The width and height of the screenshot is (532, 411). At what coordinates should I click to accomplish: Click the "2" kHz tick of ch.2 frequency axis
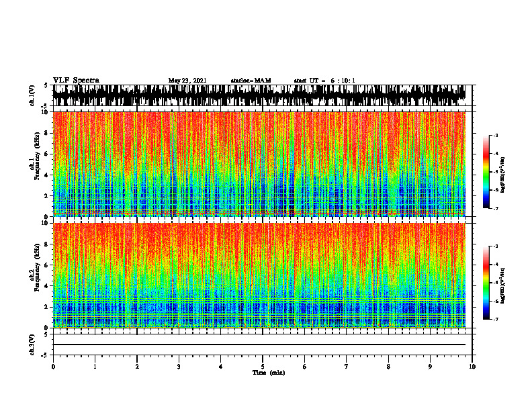coord(47,307)
